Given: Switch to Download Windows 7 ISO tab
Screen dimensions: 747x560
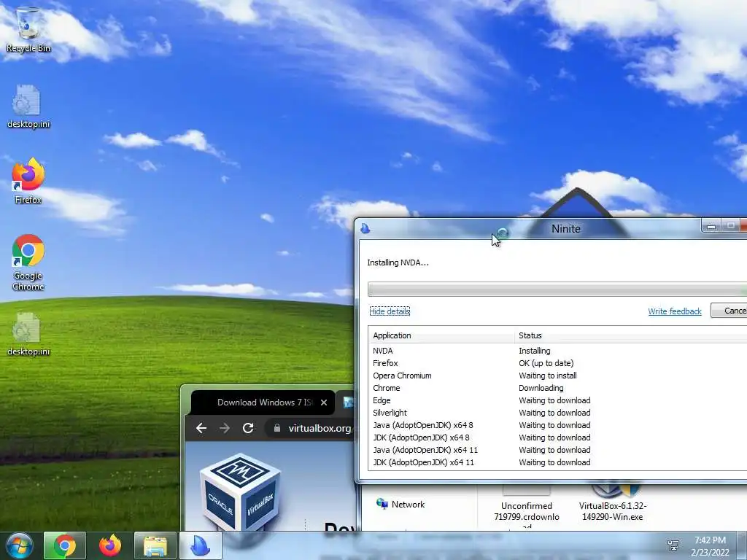Looking at the screenshot, I should (x=262, y=402).
